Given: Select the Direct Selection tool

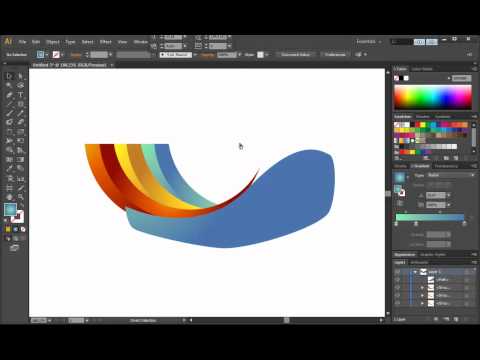Looking at the screenshot, I should coord(20,76).
